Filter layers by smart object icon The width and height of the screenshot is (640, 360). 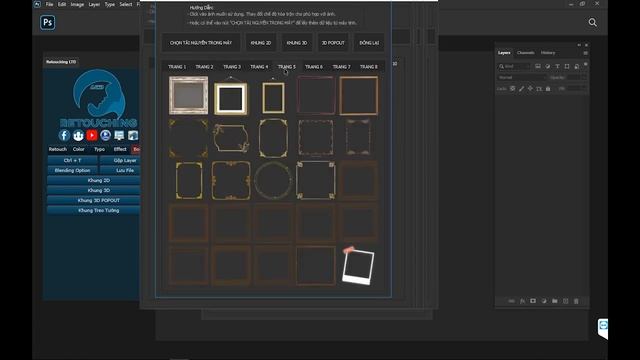click(x=576, y=66)
